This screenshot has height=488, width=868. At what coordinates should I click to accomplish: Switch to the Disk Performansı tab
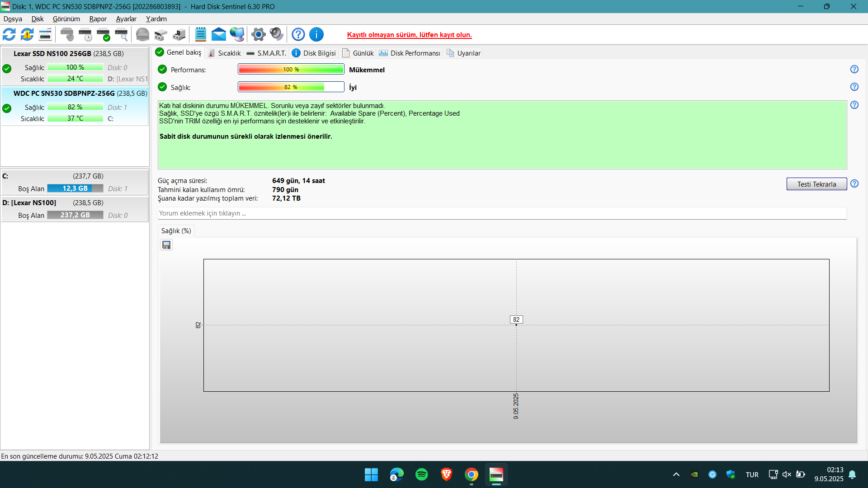click(x=410, y=53)
